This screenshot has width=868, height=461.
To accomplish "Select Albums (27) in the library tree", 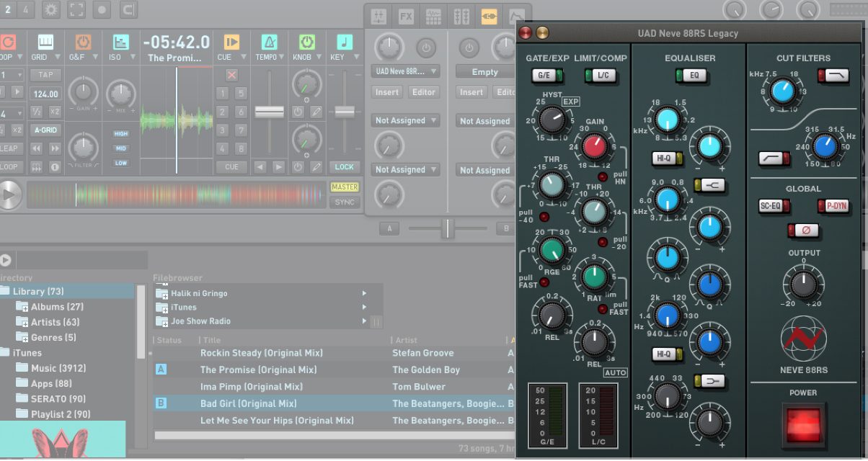I will 57,307.
